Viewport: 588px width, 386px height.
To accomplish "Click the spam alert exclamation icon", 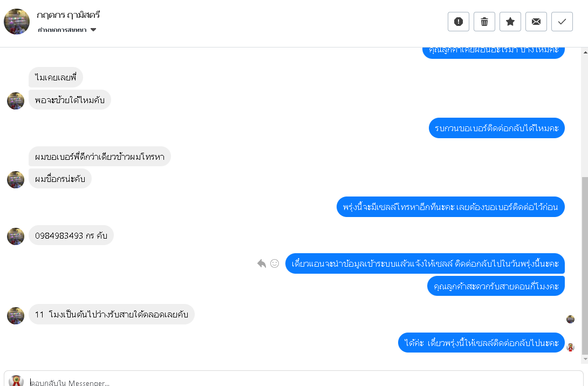I will 459,22.
